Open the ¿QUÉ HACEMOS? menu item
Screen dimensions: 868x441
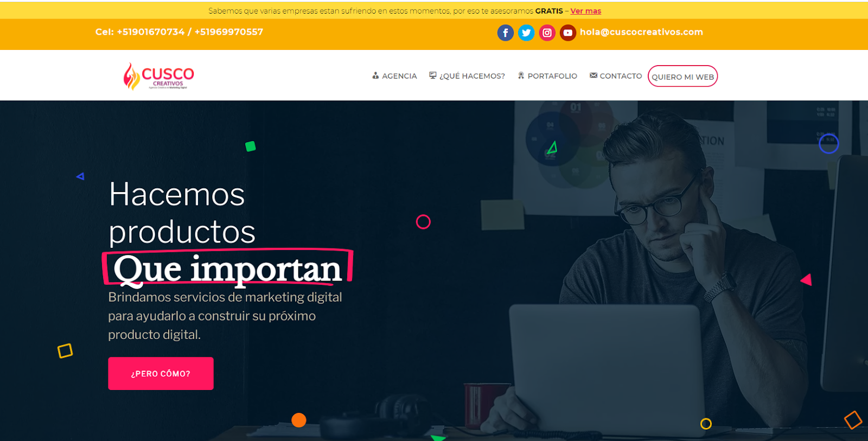click(x=472, y=76)
